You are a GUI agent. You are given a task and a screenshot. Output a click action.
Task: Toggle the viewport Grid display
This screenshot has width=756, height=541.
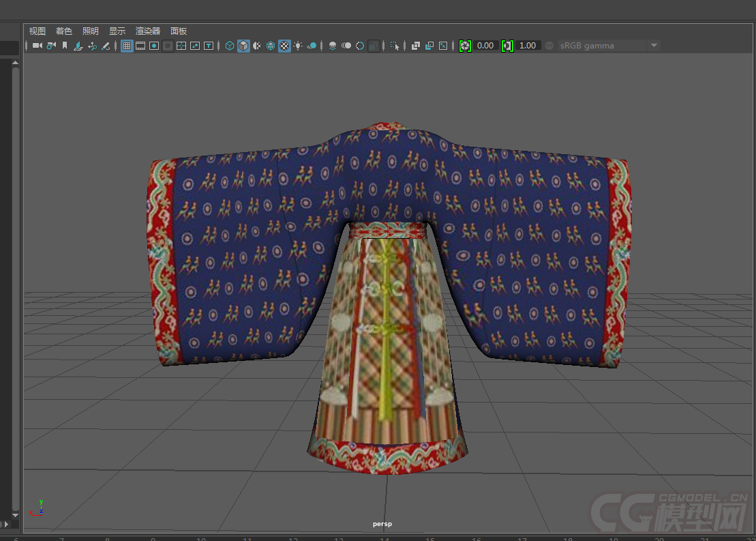point(126,46)
